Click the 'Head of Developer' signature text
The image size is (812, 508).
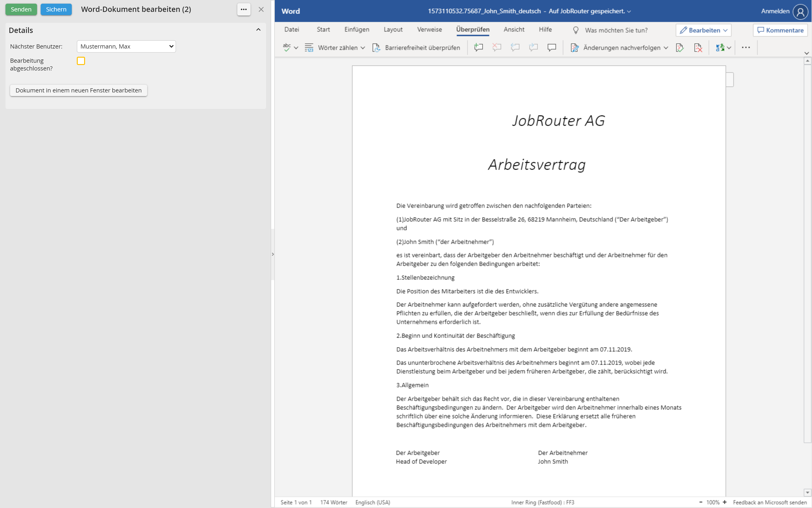coord(421,462)
